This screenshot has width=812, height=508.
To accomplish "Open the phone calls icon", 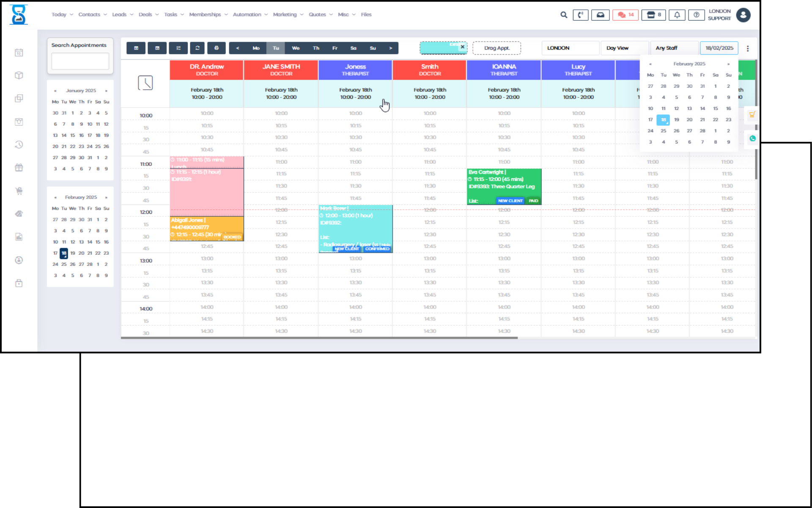I will pyautogui.click(x=580, y=15).
